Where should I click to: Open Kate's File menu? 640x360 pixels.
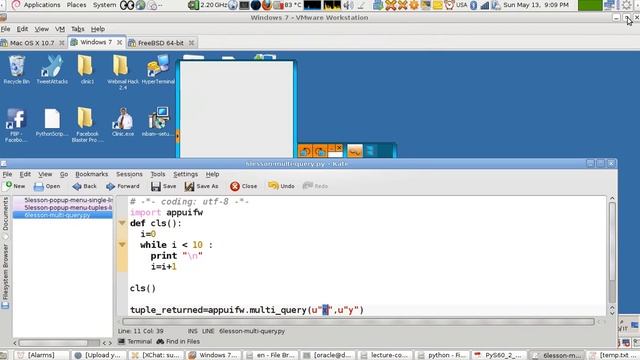(x=7, y=174)
